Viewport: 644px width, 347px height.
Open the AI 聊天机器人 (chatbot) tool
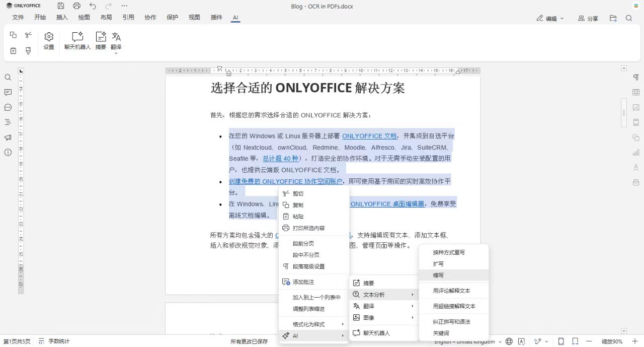77,40
